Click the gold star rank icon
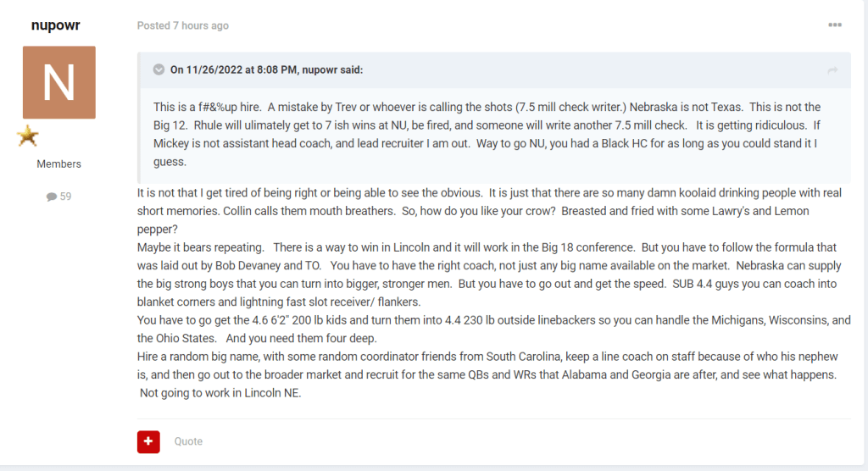868x471 pixels. (x=27, y=136)
